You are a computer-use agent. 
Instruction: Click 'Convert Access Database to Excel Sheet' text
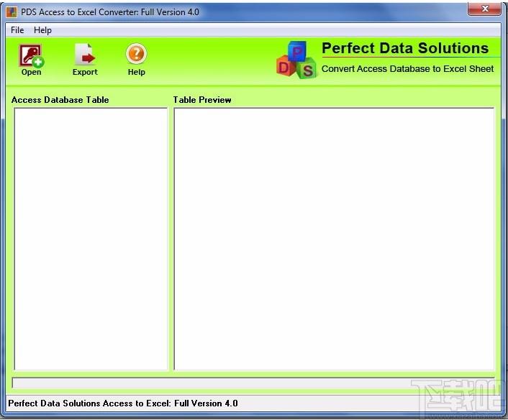(407, 68)
